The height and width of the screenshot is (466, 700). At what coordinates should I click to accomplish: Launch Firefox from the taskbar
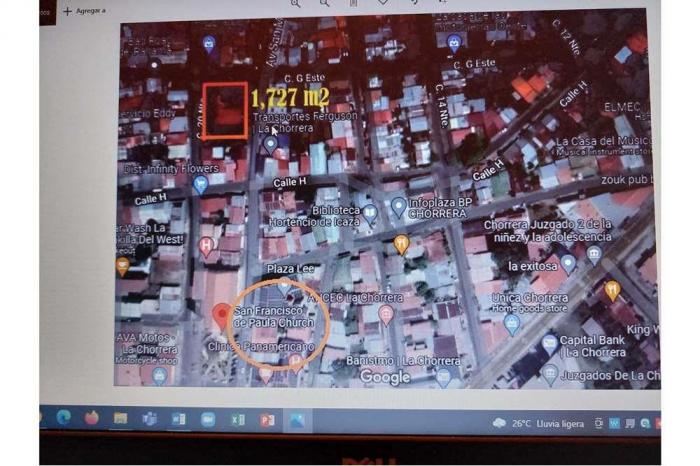click(92, 419)
